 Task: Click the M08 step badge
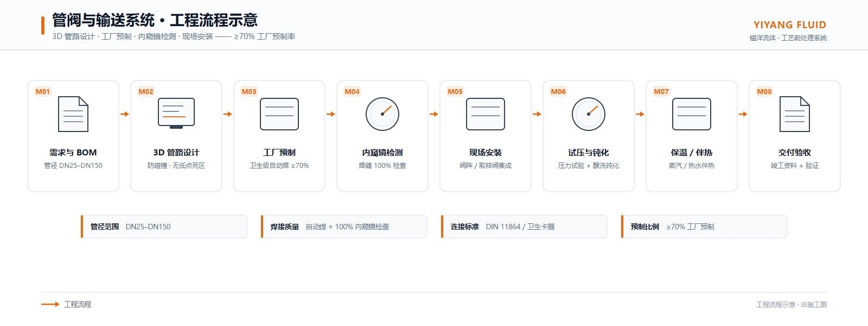764,91
